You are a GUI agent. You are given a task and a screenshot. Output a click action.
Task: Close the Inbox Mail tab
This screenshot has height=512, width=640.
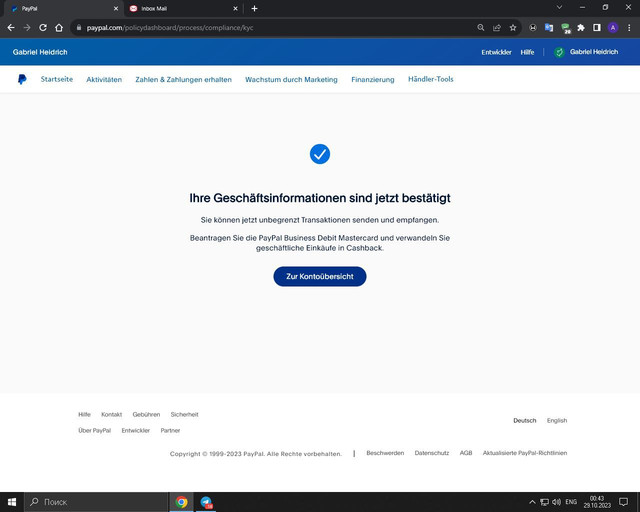tap(236, 9)
